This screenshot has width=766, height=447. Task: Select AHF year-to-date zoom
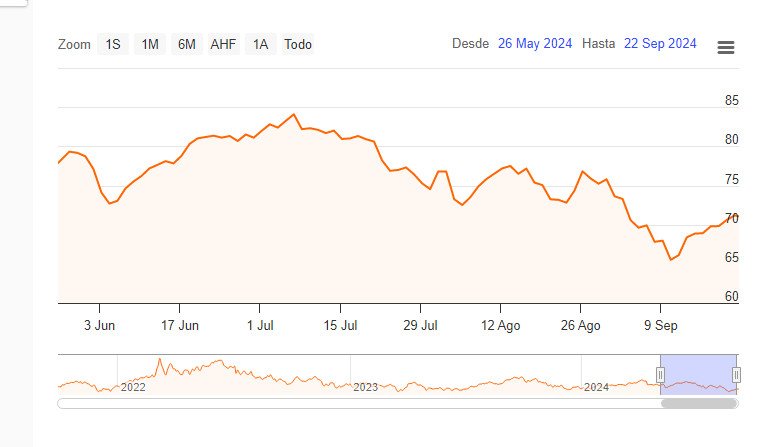click(223, 44)
